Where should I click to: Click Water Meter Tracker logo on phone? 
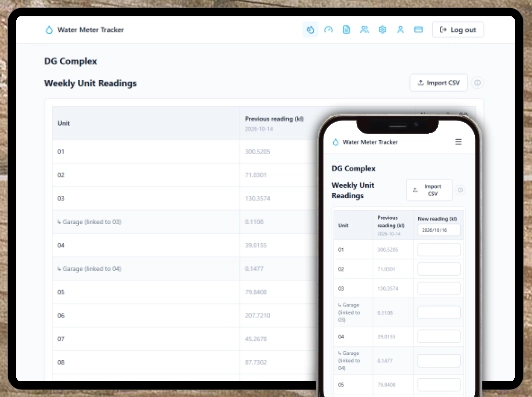pyautogui.click(x=365, y=142)
